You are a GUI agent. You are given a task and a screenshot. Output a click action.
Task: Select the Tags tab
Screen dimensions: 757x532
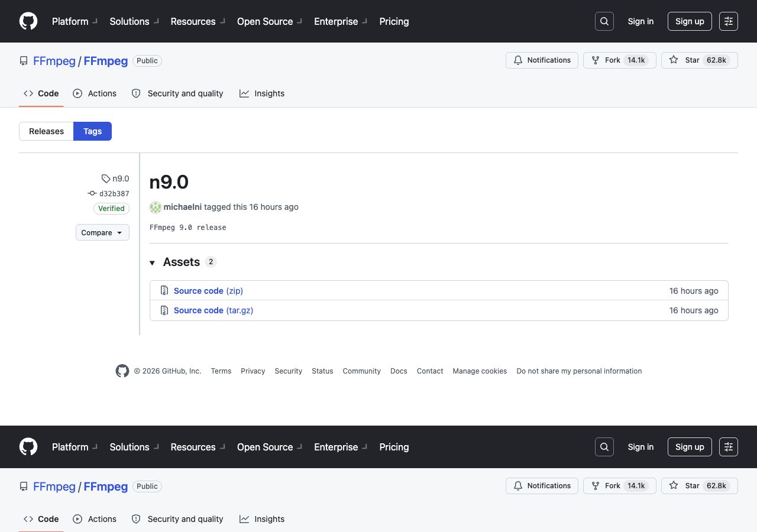click(x=92, y=131)
